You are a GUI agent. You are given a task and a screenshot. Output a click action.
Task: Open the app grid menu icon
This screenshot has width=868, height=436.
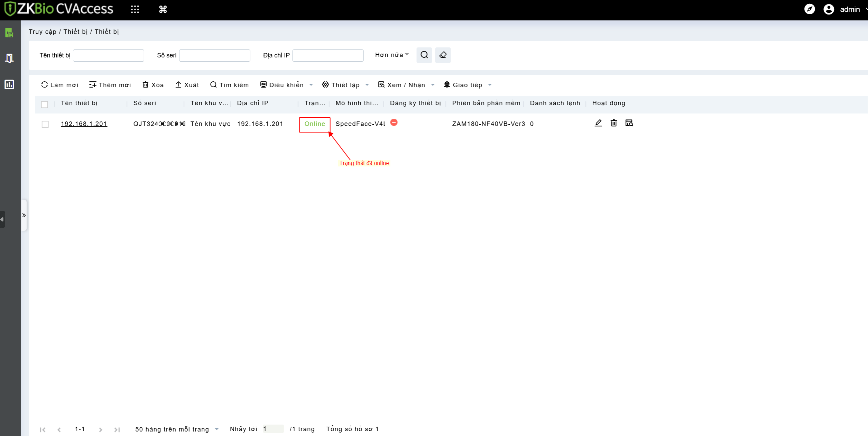[x=135, y=9]
